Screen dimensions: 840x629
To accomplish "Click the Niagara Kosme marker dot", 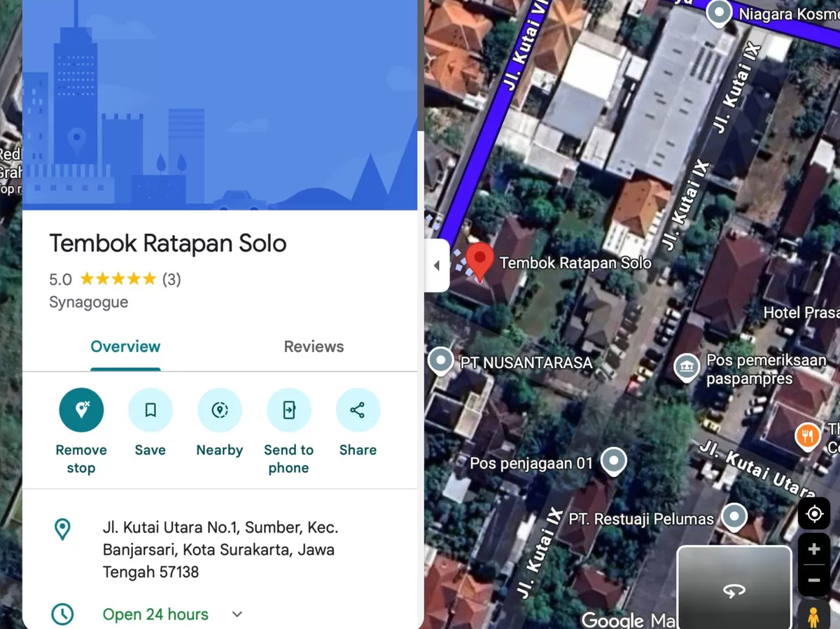I will (x=719, y=13).
